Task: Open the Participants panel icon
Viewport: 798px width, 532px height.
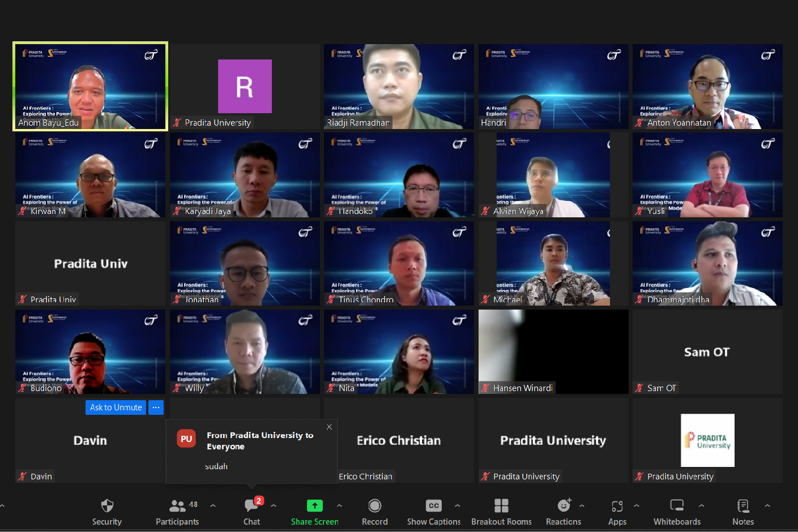Action: pyautogui.click(x=177, y=506)
